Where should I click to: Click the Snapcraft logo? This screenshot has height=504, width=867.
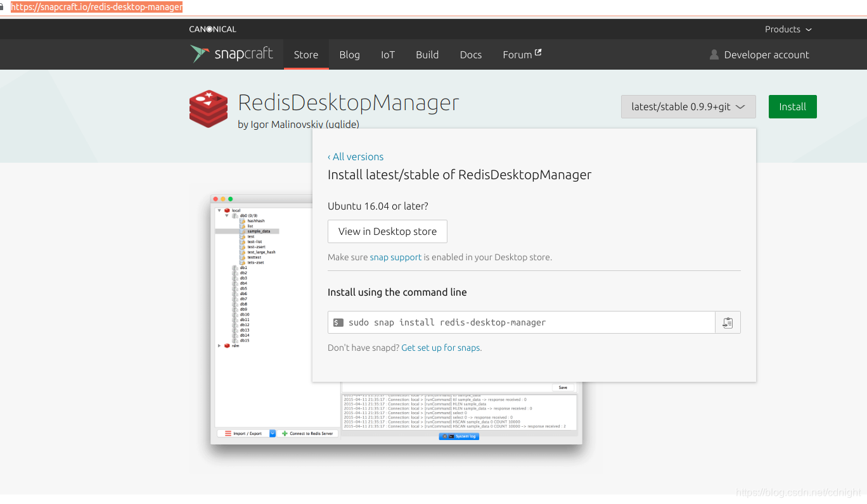[x=231, y=54]
